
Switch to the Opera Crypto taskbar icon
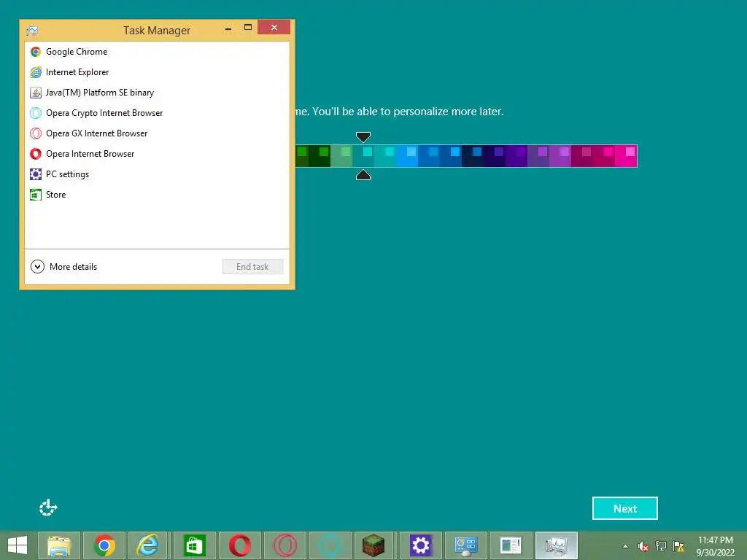coord(330,545)
